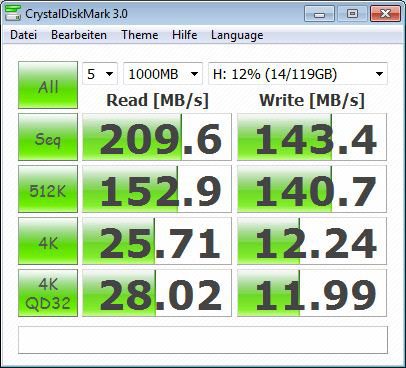Start the Seq benchmark
This screenshot has width=406, height=368.
click(x=48, y=137)
